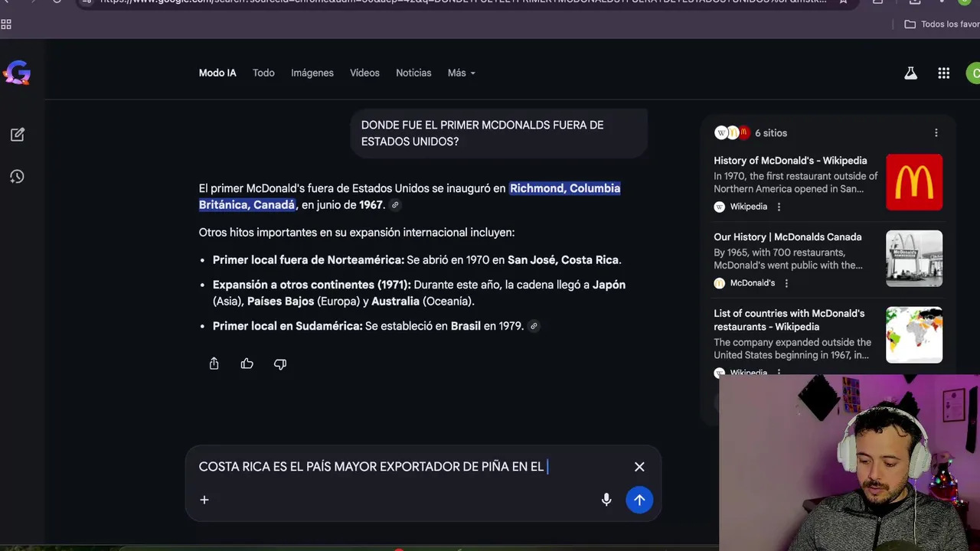Open options menu for 6 sitios panel

(x=936, y=133)
